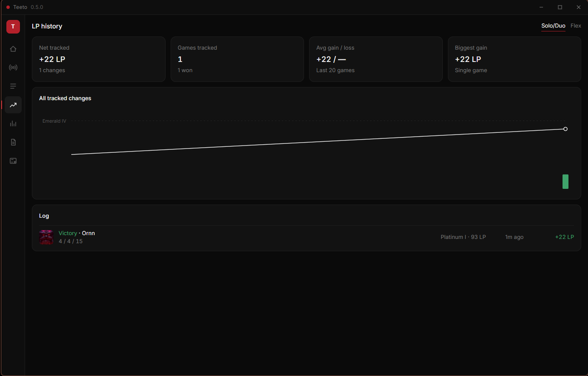
Task: Switch to the Flex queue tab
Action: coord(576,26)
